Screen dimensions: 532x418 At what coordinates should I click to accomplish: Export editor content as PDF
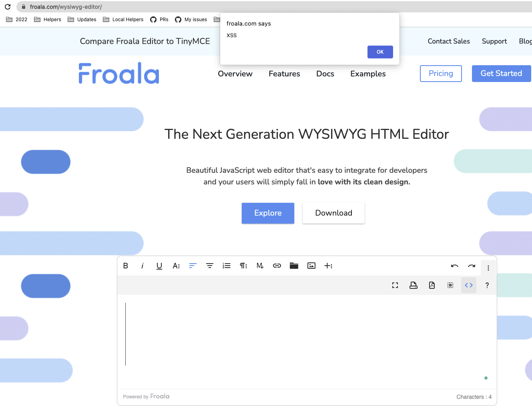432,285
